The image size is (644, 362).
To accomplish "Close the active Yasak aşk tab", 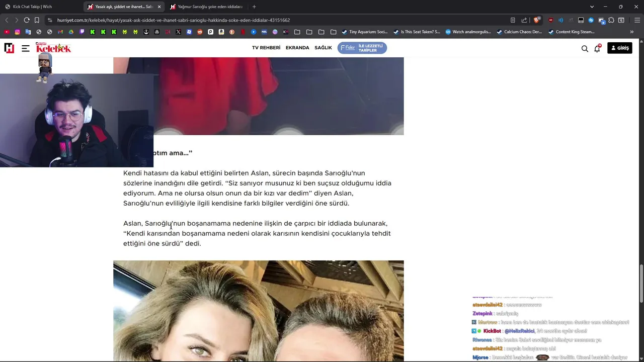I will [159, 7].
